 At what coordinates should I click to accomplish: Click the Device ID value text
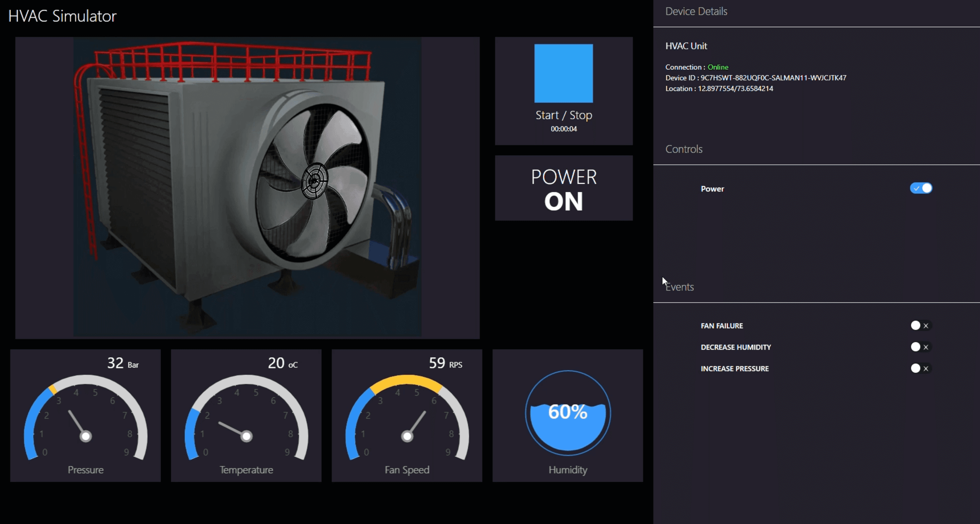coord(773,78)
